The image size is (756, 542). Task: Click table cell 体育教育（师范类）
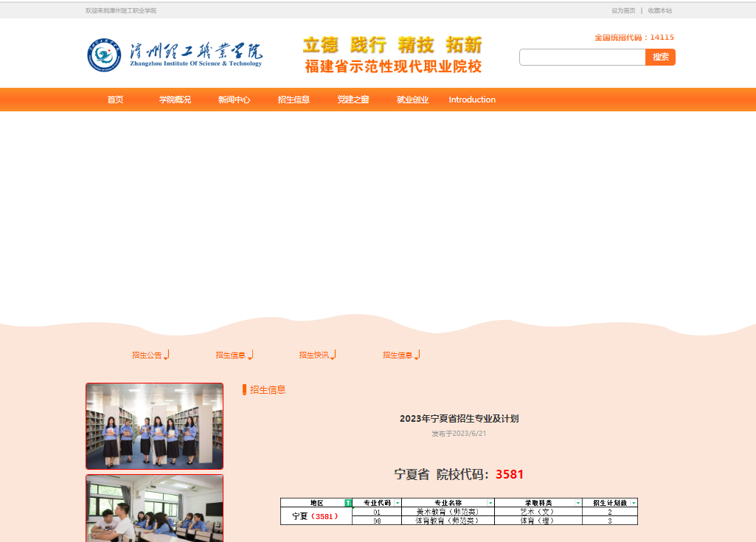pos(448,521)
